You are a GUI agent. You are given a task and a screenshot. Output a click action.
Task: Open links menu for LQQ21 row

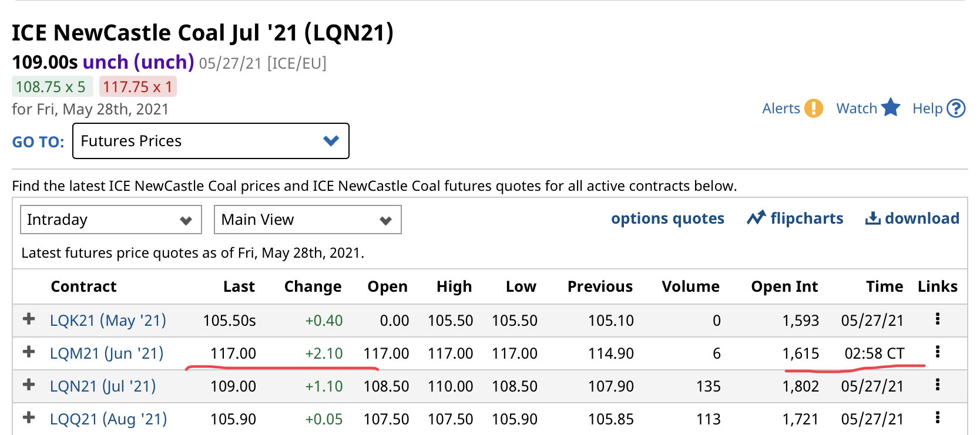(938, 417)
